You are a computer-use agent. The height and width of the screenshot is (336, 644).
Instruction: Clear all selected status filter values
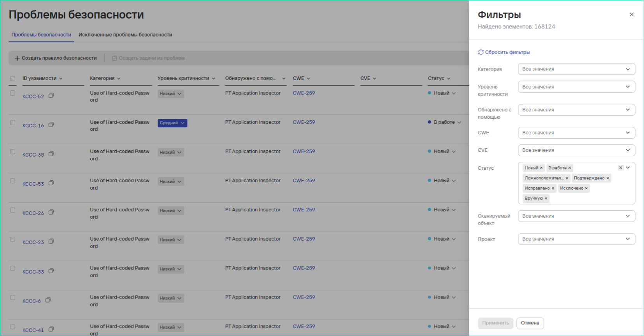click(621, 168)
